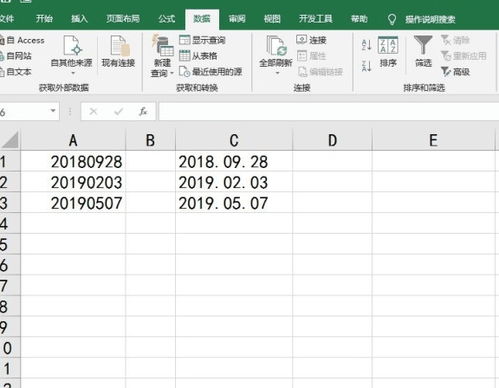Click the 属性 icon
The height and width of the screenshot is (388, 499).
302,55
